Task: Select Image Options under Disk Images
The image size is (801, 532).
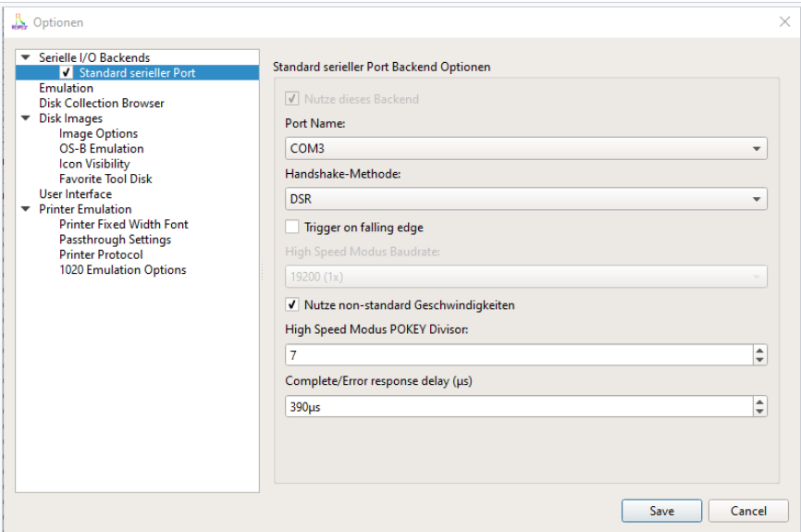Action: pyautogui.click(x=98, y=134)
